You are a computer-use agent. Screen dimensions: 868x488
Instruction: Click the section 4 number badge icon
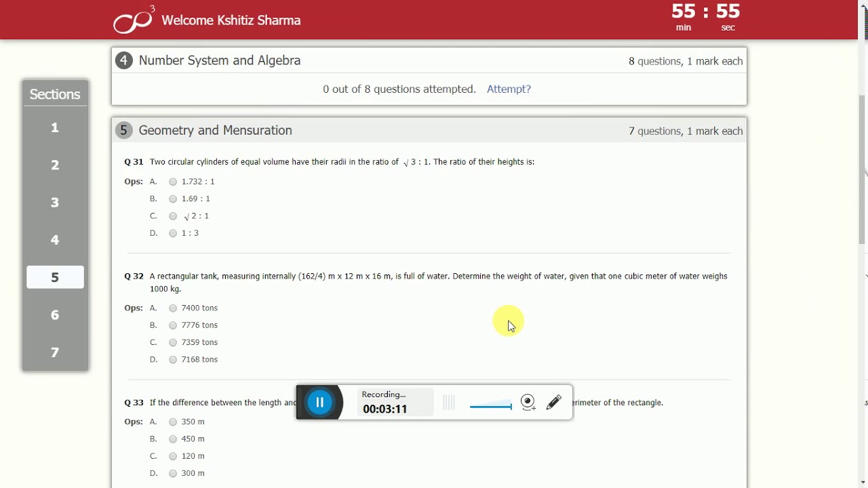123,60
